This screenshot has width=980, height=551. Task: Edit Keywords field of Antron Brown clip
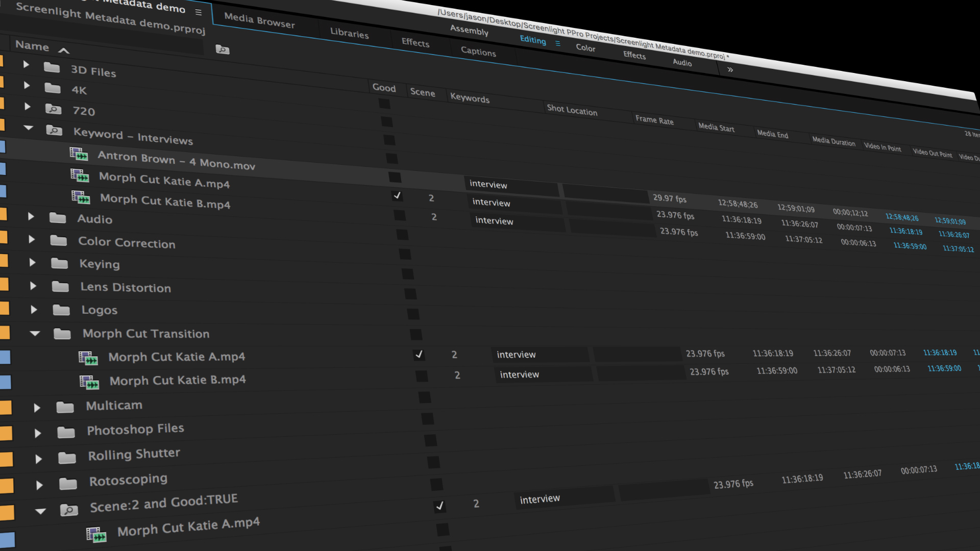tap(511, 185)
